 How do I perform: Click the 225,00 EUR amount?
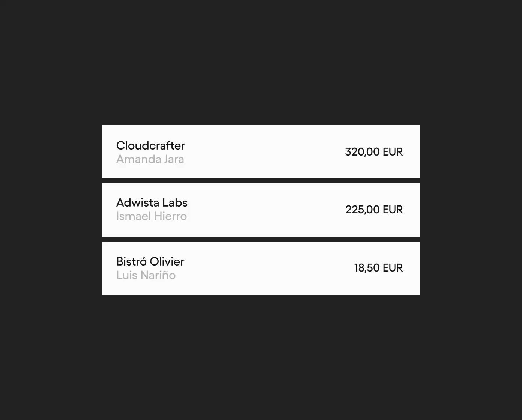tap(374, 210)
